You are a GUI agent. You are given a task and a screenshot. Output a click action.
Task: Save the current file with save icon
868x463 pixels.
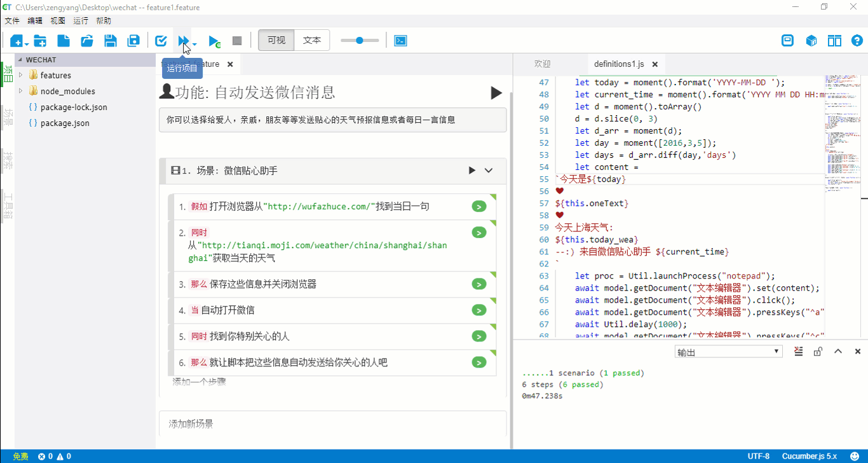(x=110, y=41)
